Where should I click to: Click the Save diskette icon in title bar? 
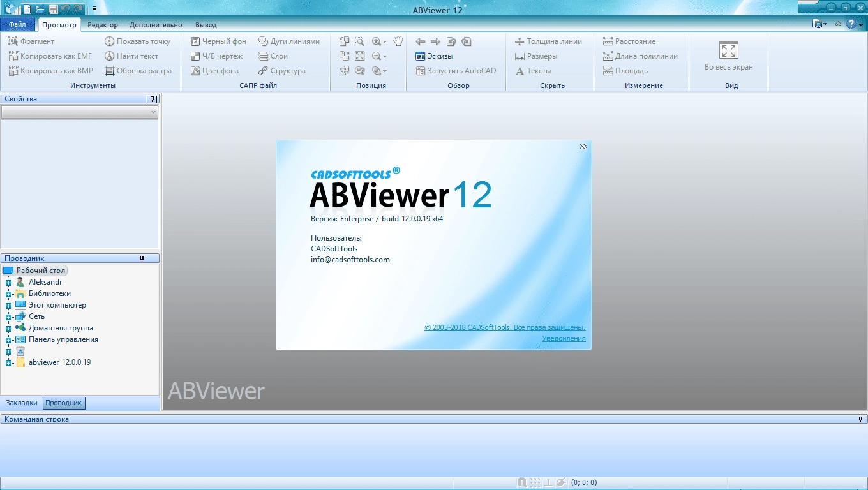53,9
